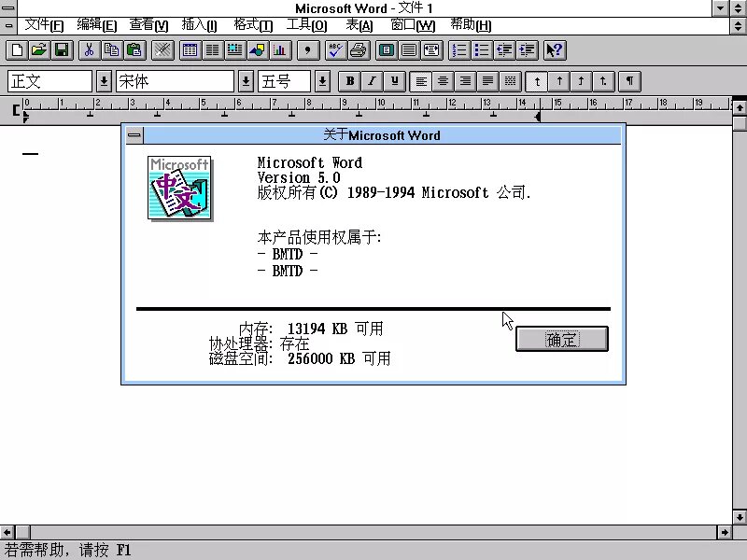Screen dimensions: 747x560
Task: Create a new document via toolbar icon
Action: (17, 50)
